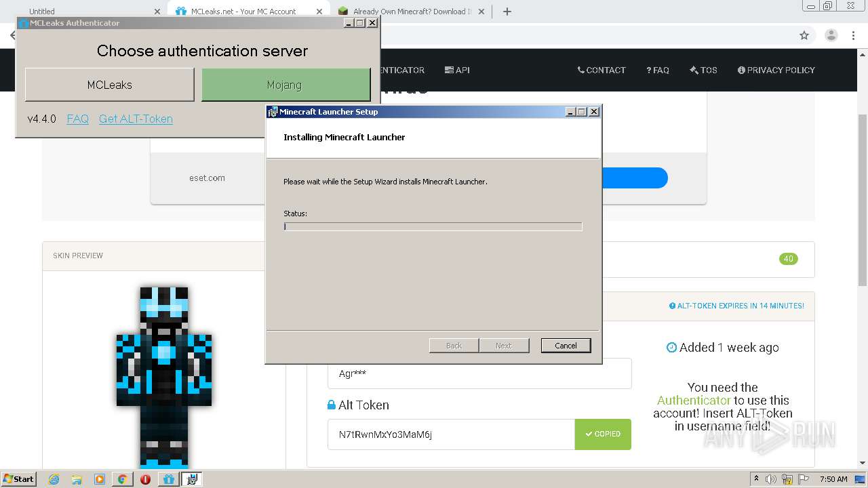
Task: Show hidden system tray icons
Action: coord(756,479)
